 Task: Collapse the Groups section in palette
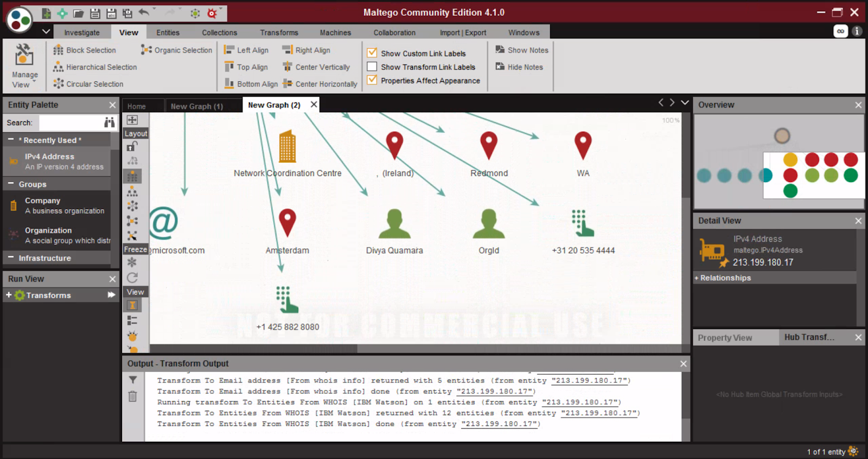[10, 184]
